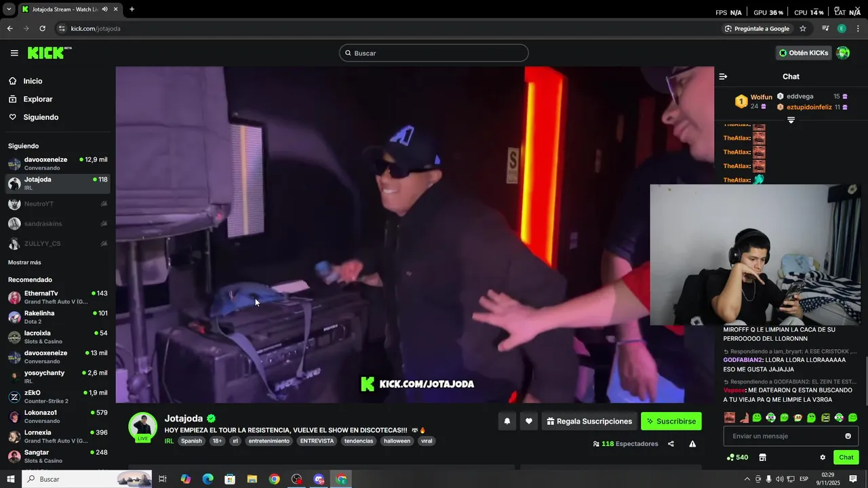Open Microsoft Edge from taskbar
Image resolution: width=868 pixels, height=488 pixels.
(x=208, y=479)
